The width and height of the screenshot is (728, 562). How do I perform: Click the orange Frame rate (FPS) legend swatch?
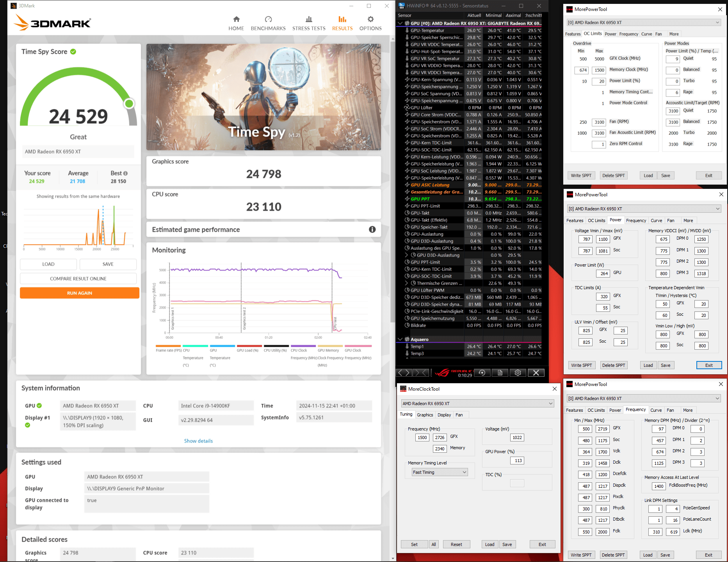click(x=168, y=346)
